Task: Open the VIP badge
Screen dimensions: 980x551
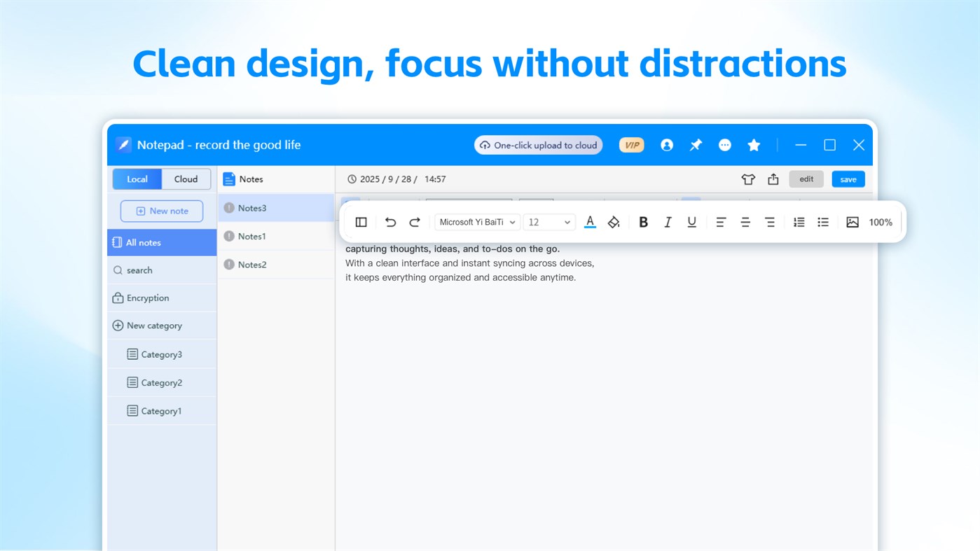Action: tap(632, 145)
